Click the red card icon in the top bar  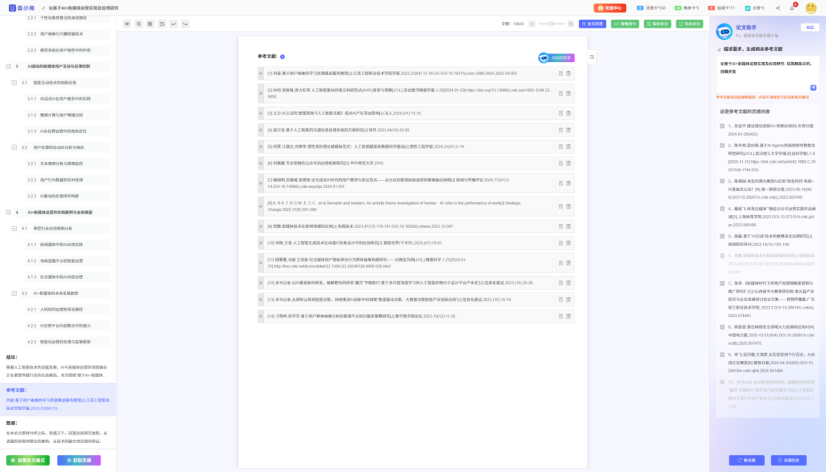pos(711,8)
